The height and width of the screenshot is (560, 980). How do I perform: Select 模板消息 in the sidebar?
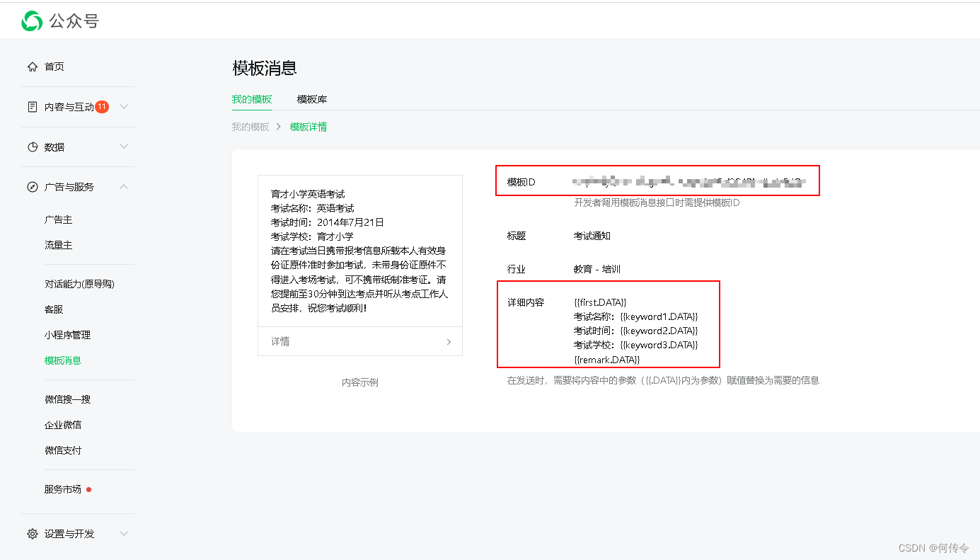pos(63,360)
